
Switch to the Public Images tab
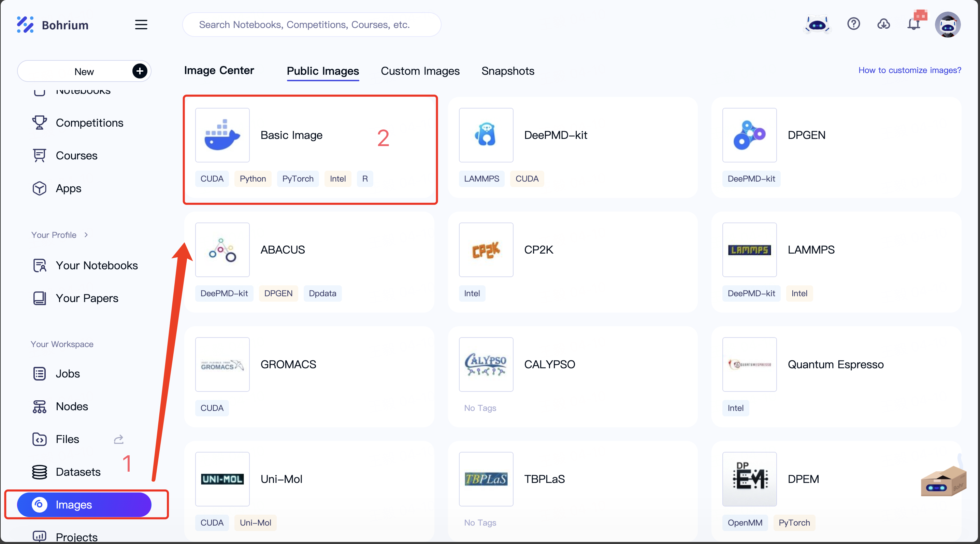322,71
